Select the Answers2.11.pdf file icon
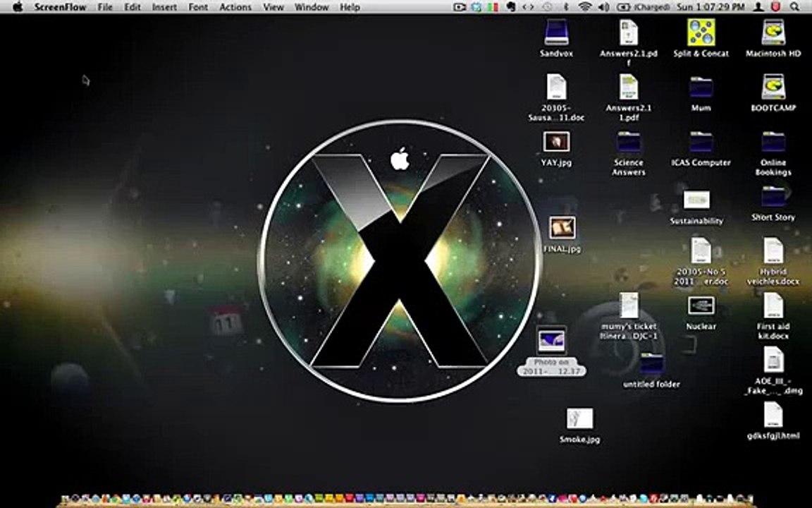Viewport: 812px width, 508px height. pyautogui.click(x=629, y=87)
